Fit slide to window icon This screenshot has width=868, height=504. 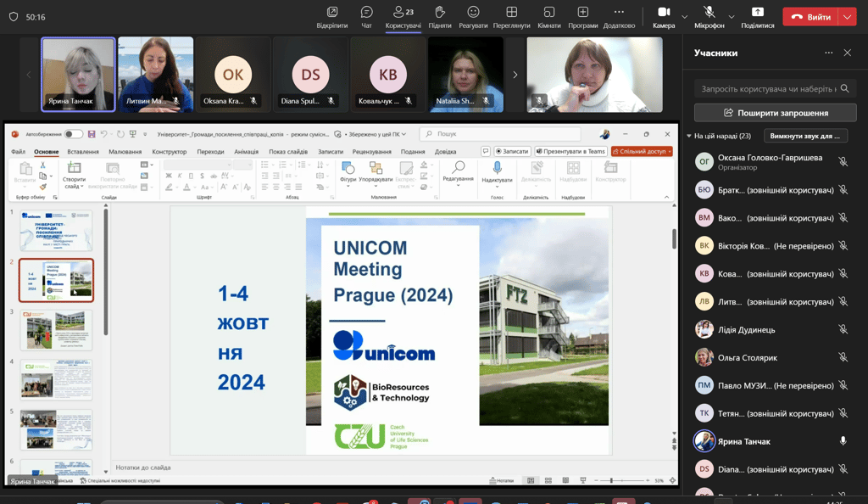(672, 480)
